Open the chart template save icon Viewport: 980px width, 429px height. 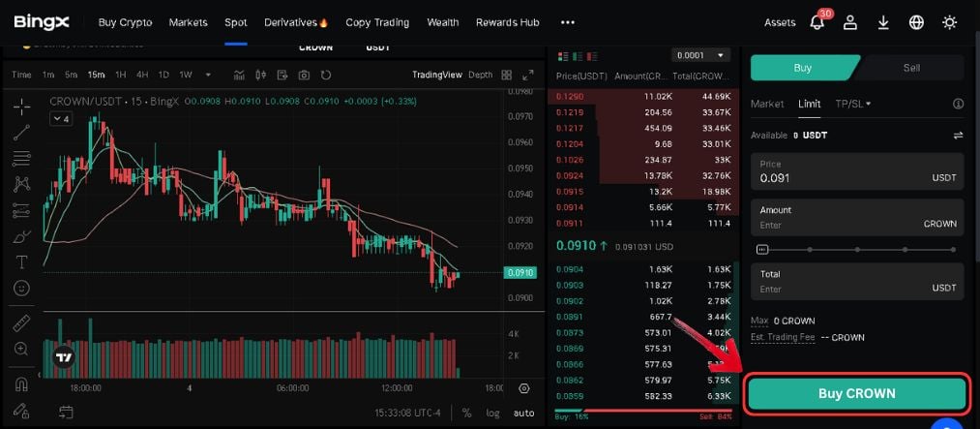(x=282, y=75)
